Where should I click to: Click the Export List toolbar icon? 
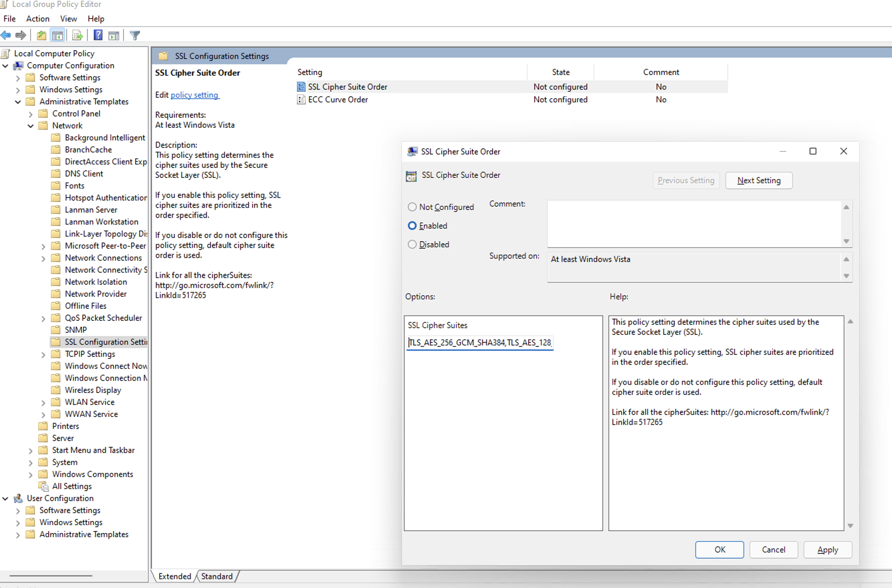tap(78, 35)
